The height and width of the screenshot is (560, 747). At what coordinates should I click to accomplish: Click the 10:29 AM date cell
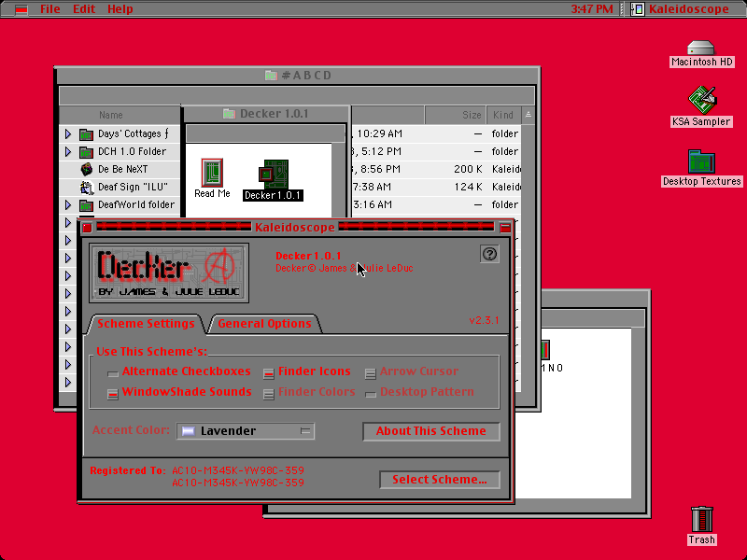click(x=379, y=134)
